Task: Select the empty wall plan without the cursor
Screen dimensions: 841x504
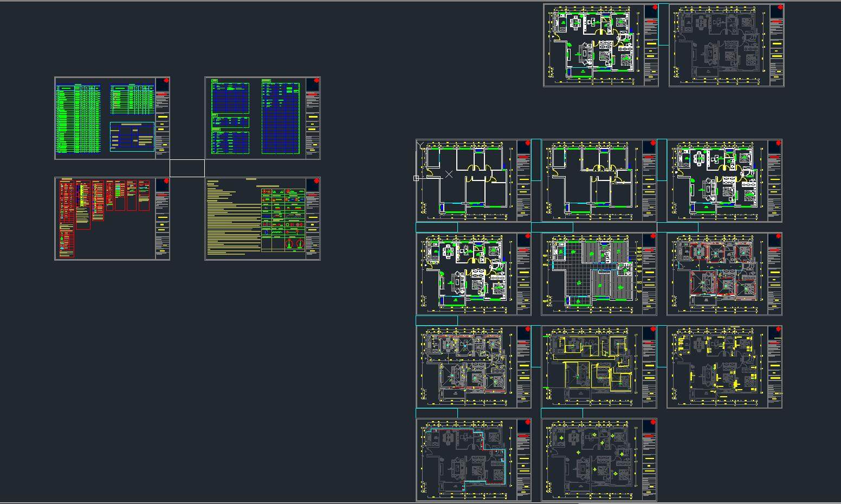Action: pyautogui.click(x=599, y=180)
